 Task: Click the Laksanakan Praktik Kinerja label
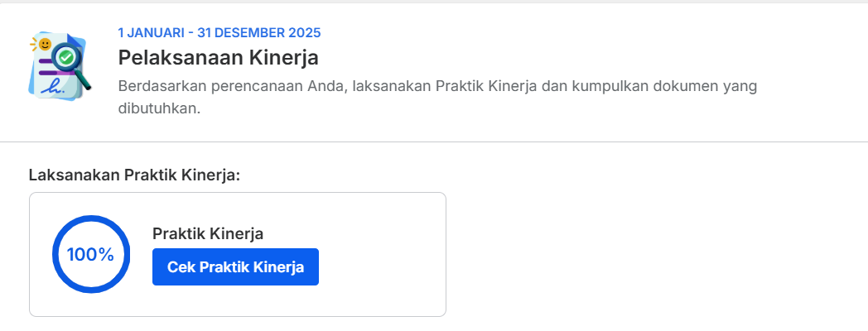[x=134, y=175]
